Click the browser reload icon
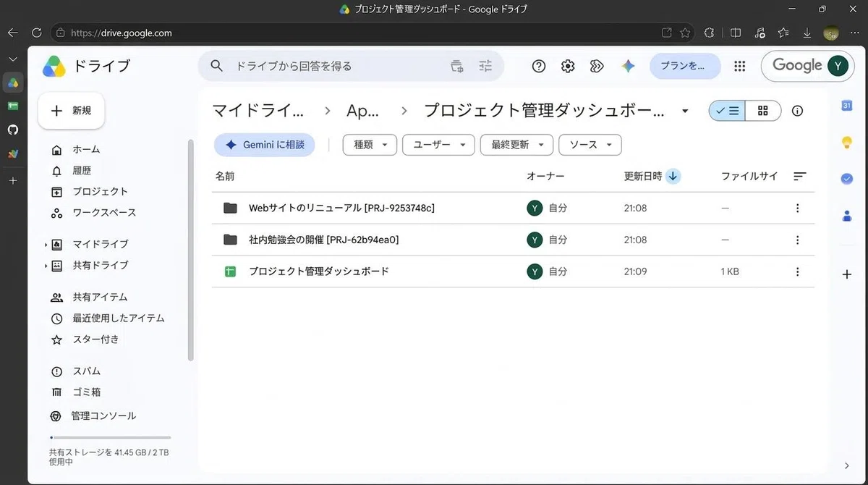 coord(36,33)
